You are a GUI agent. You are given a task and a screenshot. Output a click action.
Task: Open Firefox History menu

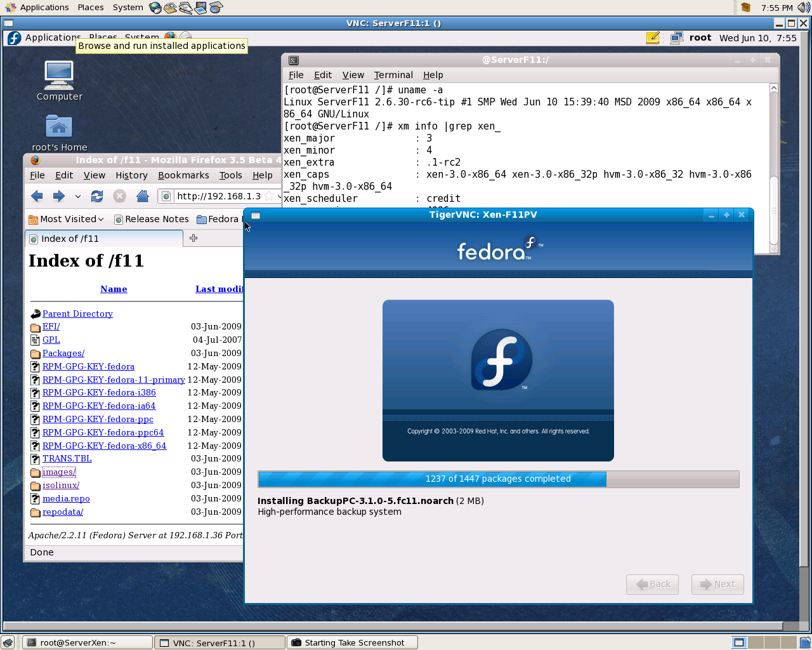[131, 175]
